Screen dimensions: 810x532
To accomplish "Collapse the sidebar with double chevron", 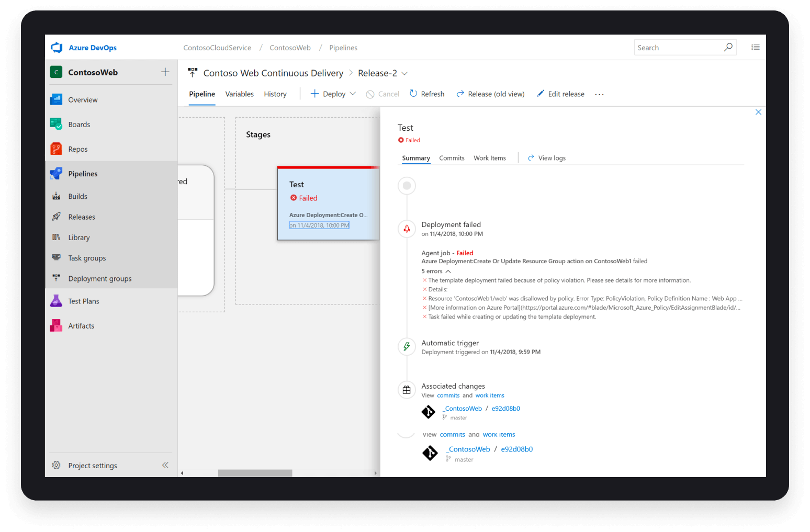I will click(x=165, y=465).
